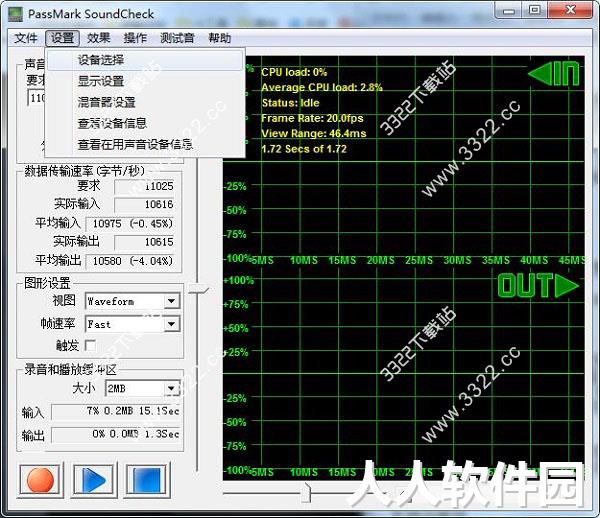Start recording with the red record button
The width and height of the screenshot is (600, 518).
coord(40,480)
